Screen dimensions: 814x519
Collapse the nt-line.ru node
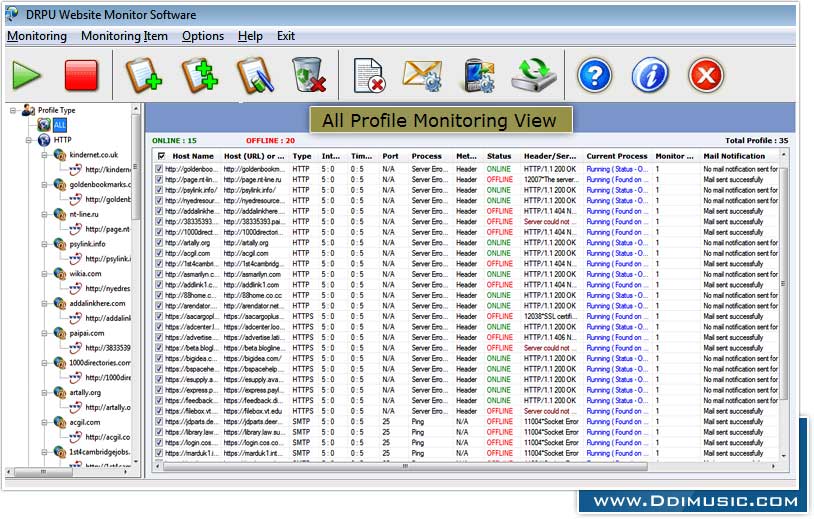45,214
